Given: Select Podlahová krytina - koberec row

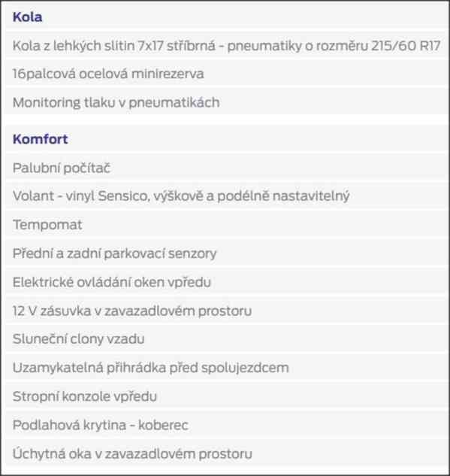Looking at the screenshot, I should [226, 425].
